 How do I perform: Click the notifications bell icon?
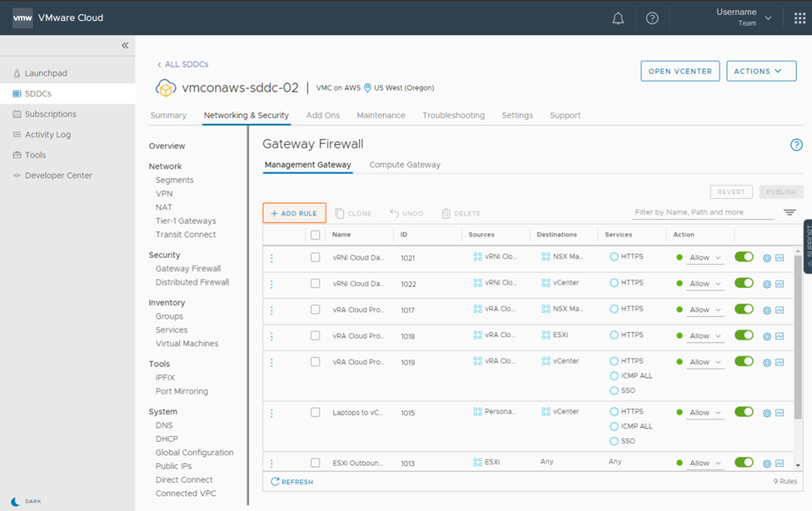pyautogui.click(x=618, y=18)
